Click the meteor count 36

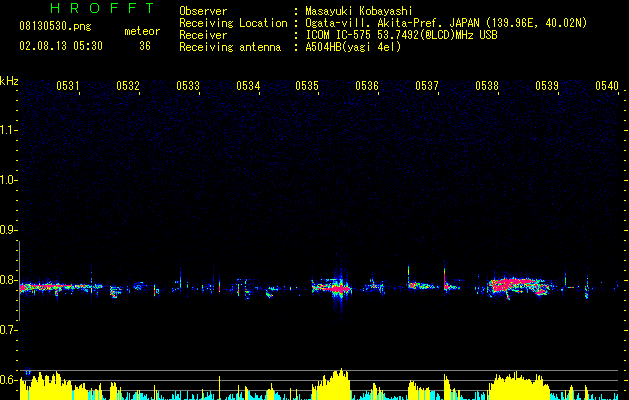145,46
